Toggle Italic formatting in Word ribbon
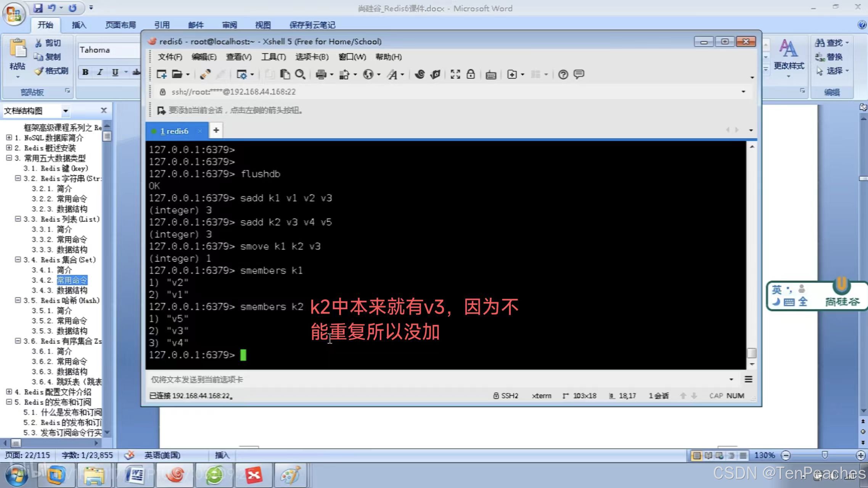Image resolution: width=868 pixels, height=488 pixels. pos(100,72)
